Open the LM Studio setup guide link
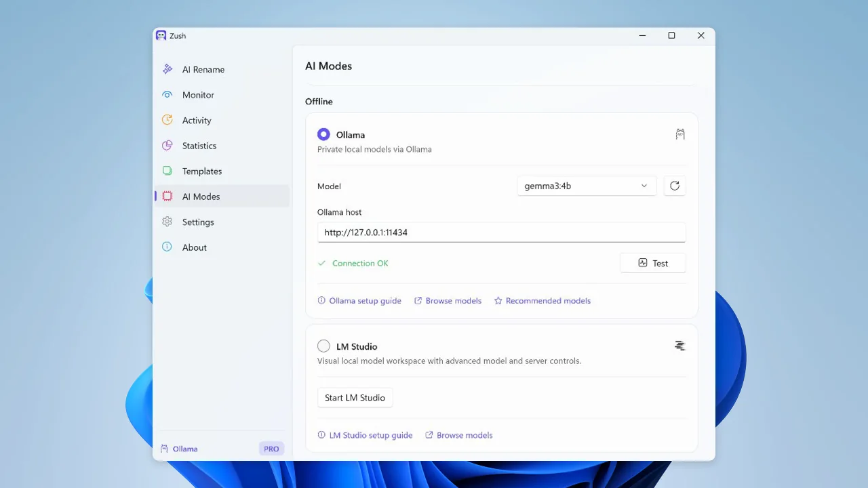The width and height of the screenshot is (868, 488). pyautogui.click(x=365, y=435)
